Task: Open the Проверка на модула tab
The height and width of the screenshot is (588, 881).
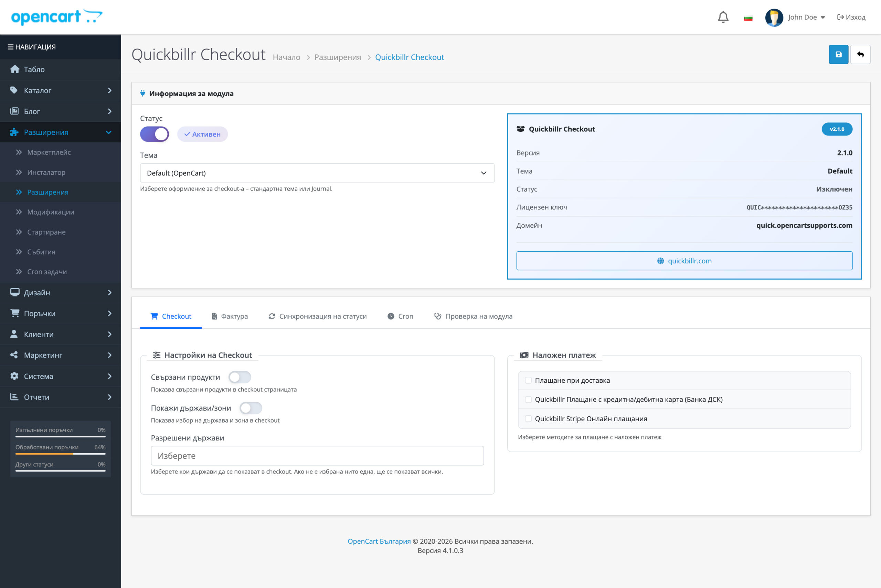Action: (x=473, y=316)
